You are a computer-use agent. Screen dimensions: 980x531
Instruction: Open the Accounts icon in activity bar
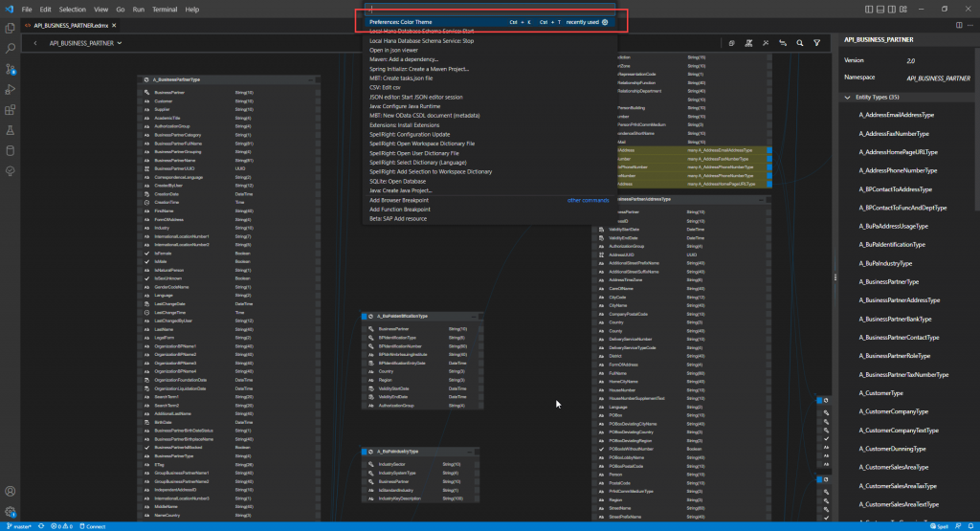pos(10,492)
